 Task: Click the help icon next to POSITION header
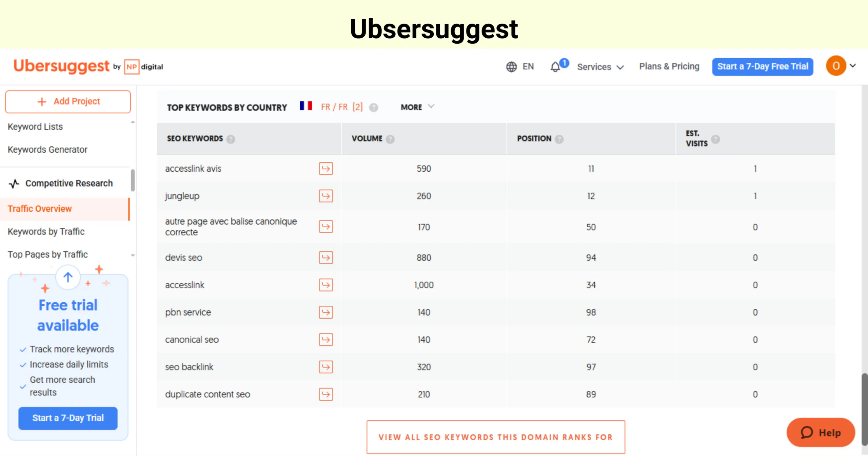coord(559,139)
